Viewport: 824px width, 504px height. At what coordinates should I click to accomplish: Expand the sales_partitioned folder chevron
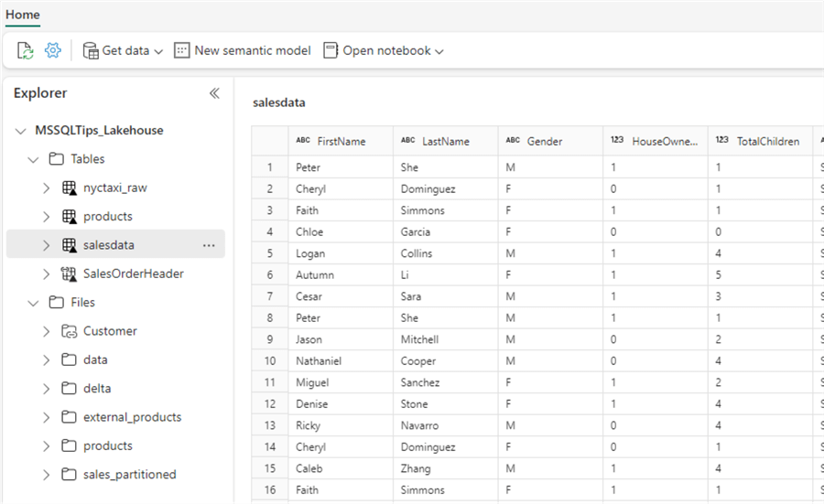point(47,475)
